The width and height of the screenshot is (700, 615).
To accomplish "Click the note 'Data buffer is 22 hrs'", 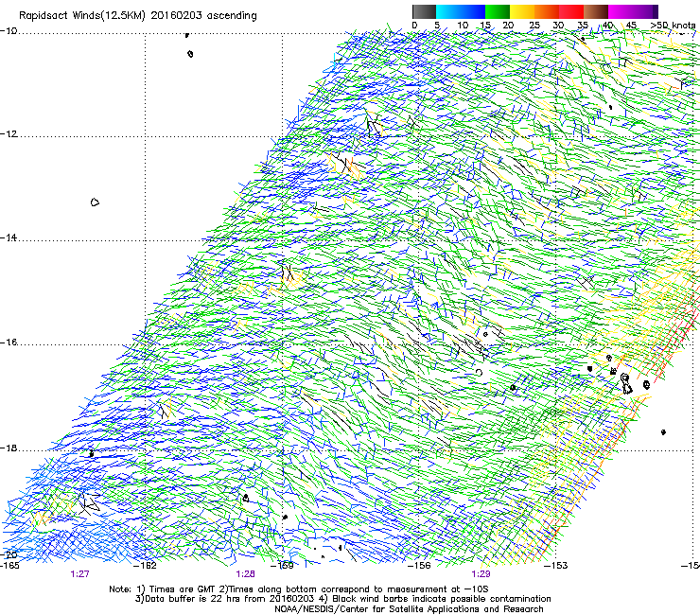I will (x=194, y=599).
